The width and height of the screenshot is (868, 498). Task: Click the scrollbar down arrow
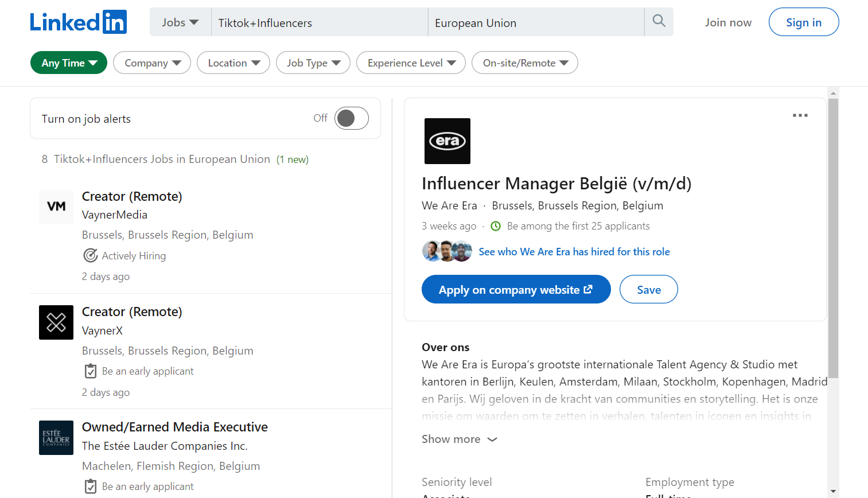pyautogui.click(x=834, y=492)
